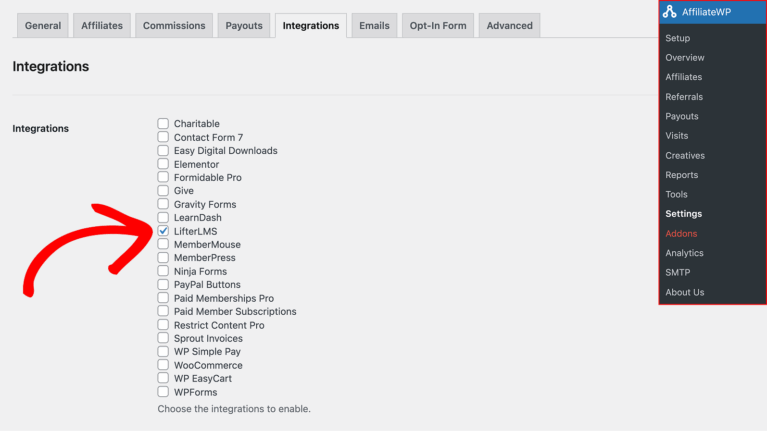
Task: Open the Commissions settings tab
Action: 174,26
